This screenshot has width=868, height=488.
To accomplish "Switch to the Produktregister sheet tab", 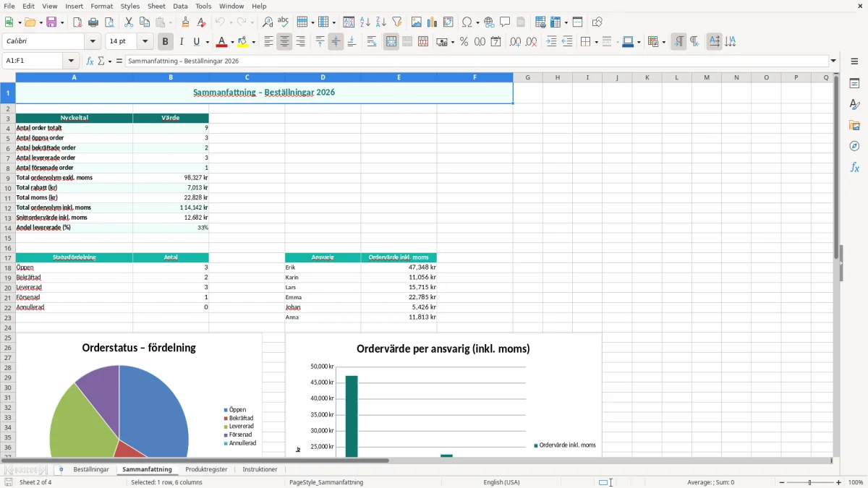I will coord(206,470).
